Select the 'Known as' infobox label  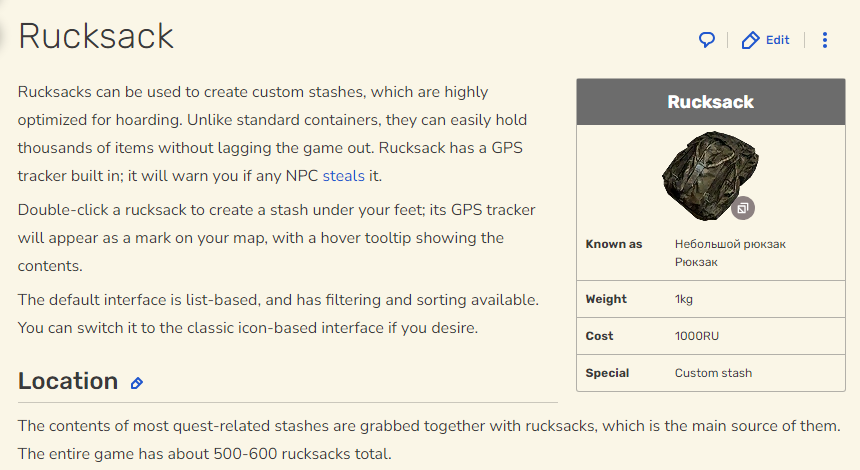614,244
